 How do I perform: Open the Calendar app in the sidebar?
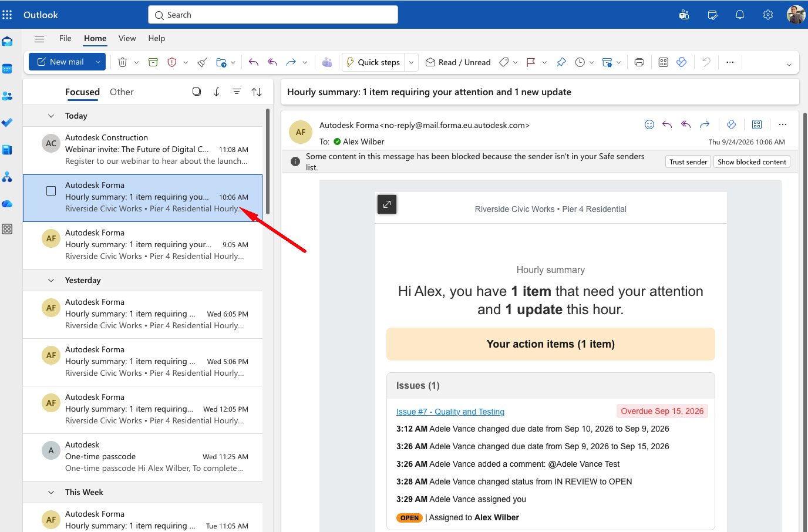click(7, 69)
